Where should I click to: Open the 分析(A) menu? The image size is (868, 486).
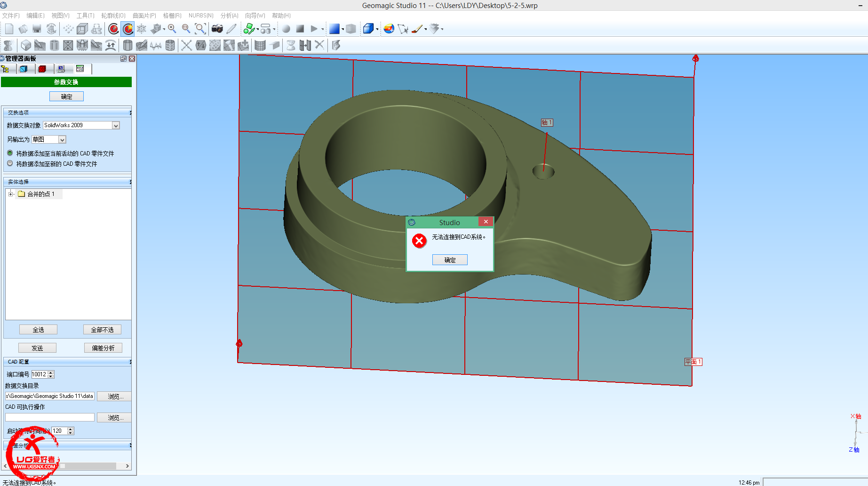230,16
